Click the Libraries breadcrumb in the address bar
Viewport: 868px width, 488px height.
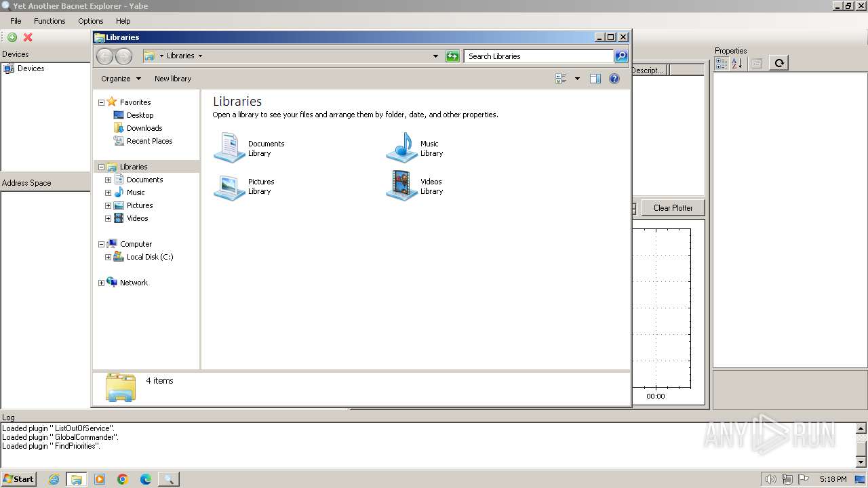(180, 56)
